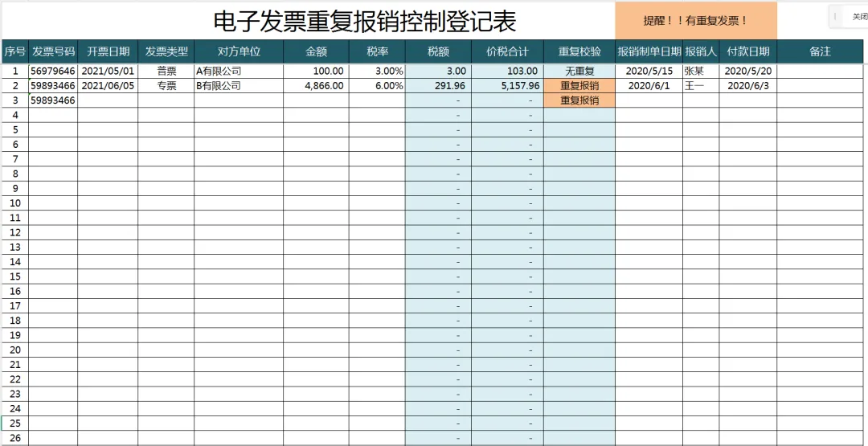Select sequence number 1 cell

point(15,71)
